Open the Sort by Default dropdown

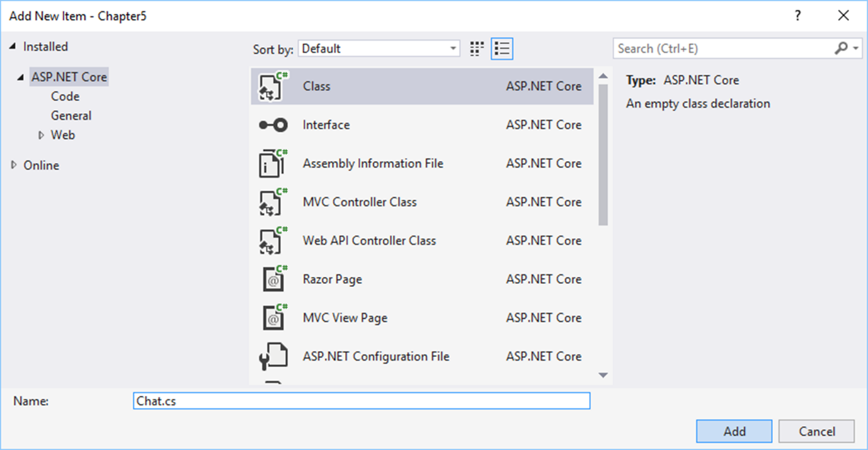(379, 48)
